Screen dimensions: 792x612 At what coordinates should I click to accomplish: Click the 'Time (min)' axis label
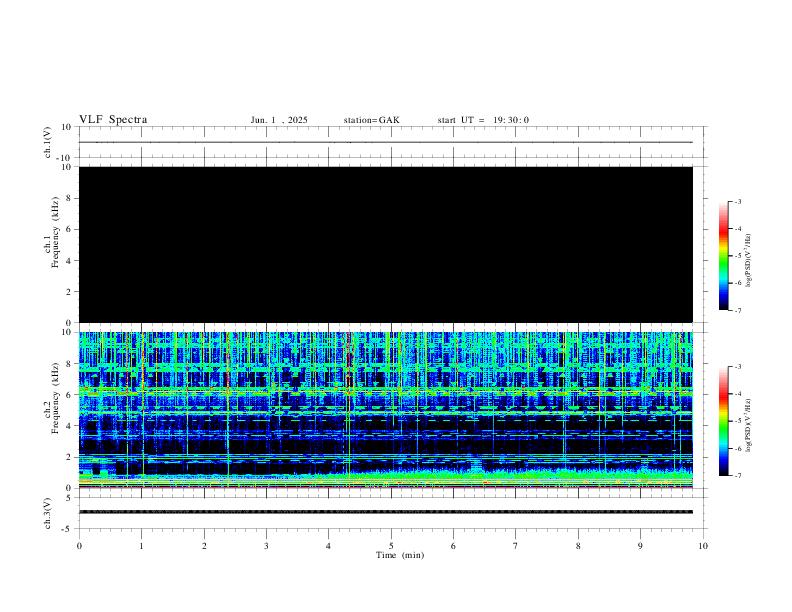[x=400, y=555]
